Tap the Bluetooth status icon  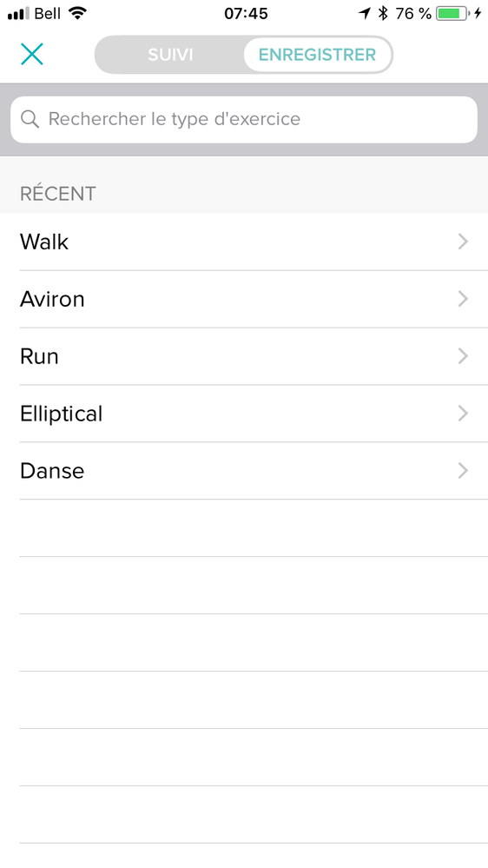pyautogui.click(x=383, y=13)
